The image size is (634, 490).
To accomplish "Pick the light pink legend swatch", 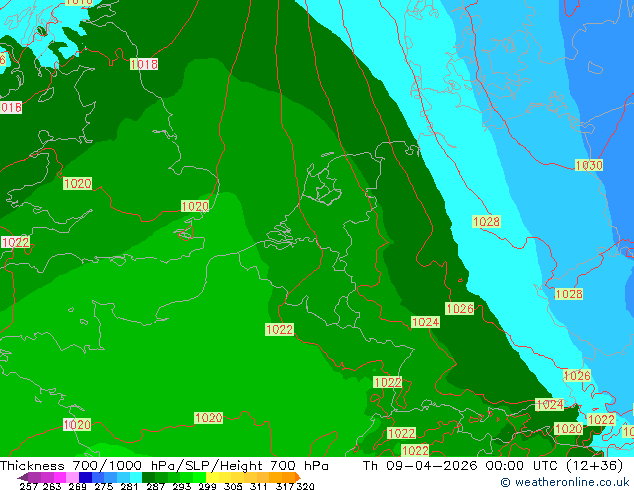I will coord(72,477).
